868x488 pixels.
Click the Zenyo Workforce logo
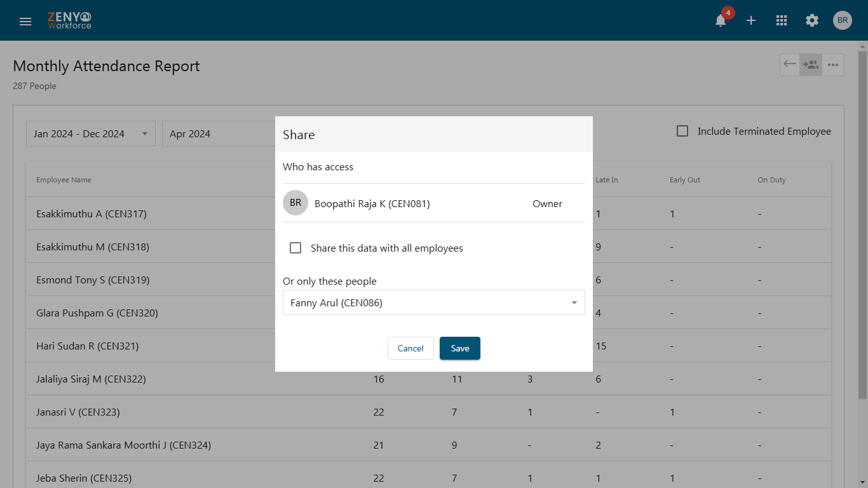70,20
